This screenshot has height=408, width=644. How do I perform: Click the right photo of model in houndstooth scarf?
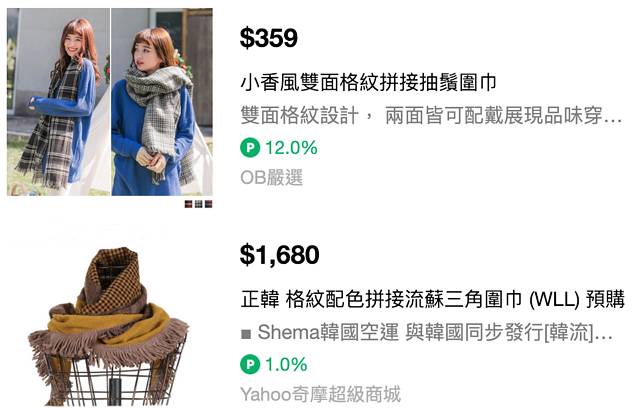coord(162,102)
